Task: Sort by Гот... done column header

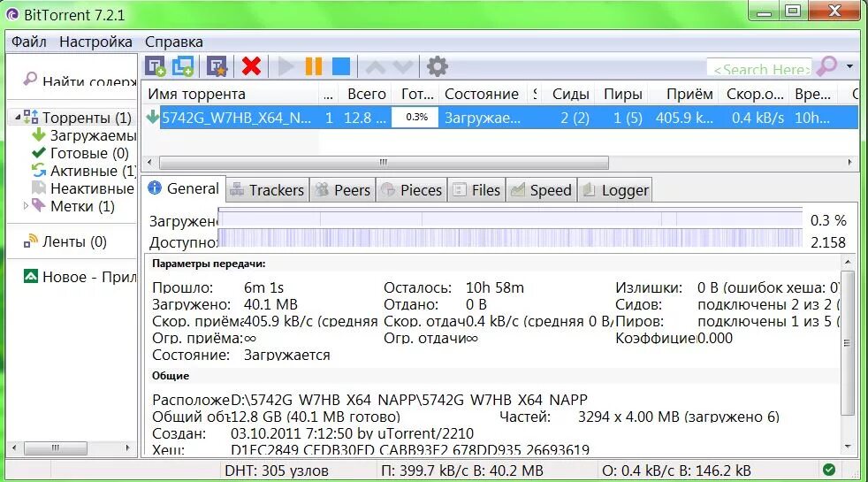Action: pyautogui.click(x=417, y=94)
